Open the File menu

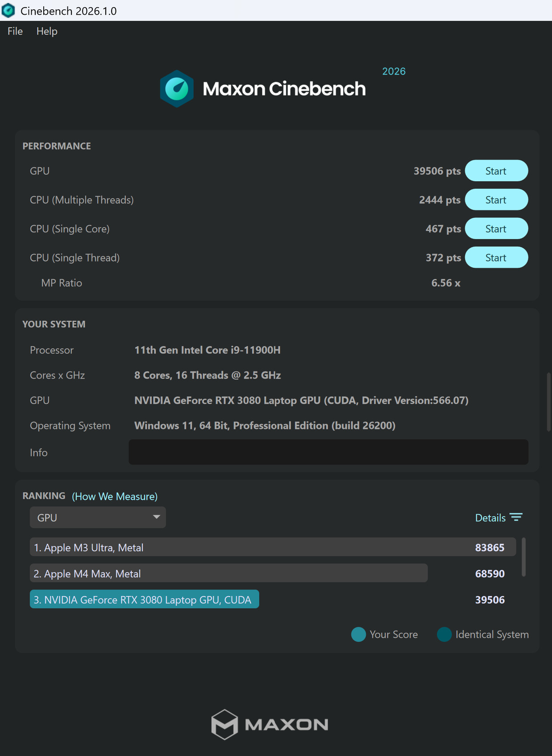[x=15, y=31]
